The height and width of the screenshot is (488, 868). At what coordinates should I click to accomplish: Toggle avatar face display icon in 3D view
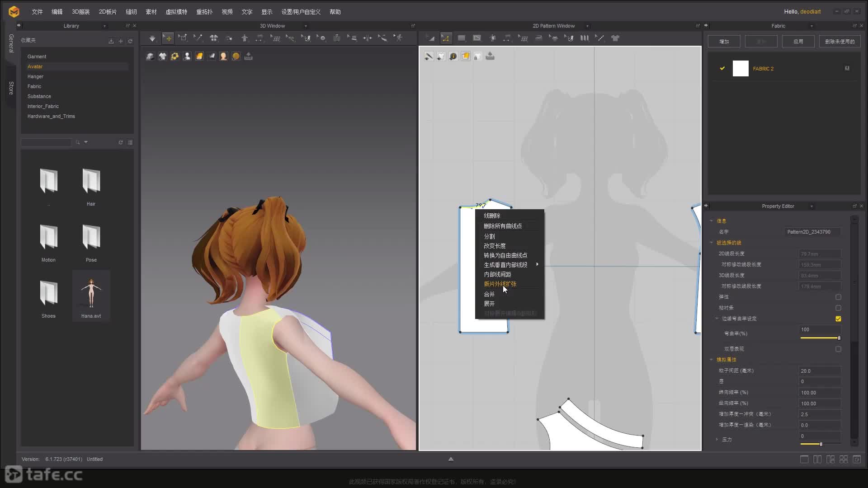point(223,56)
